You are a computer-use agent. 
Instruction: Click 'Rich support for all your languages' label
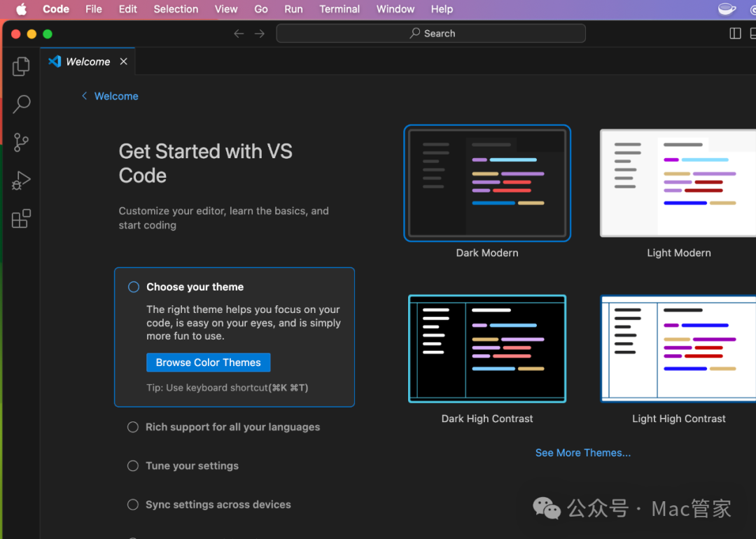(x=232, y=427)
